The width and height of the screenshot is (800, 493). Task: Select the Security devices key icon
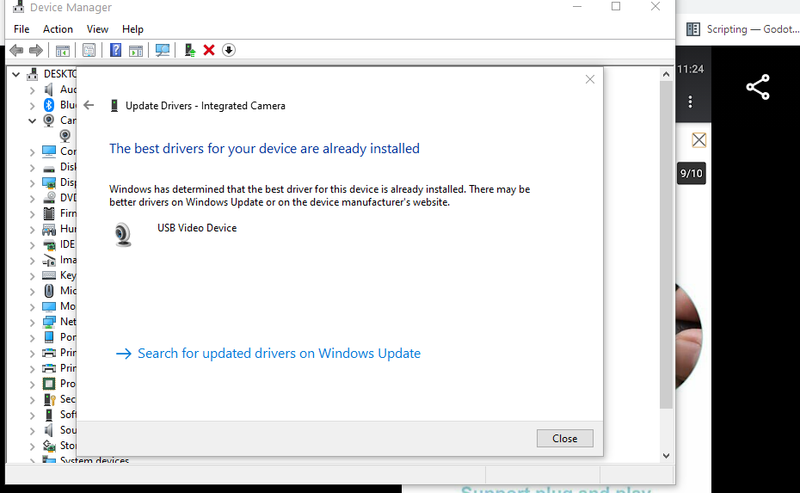[x=49, y=399]
